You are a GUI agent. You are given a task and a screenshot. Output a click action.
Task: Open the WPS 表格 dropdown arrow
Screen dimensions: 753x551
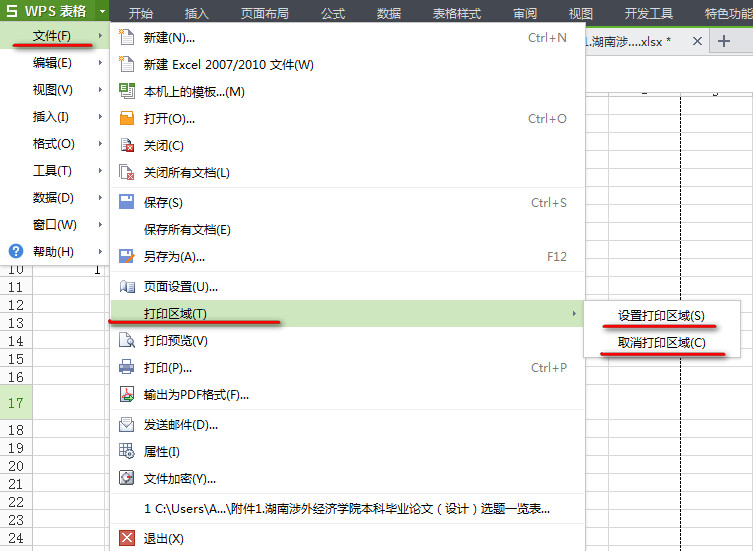click(x=102, y=11)
